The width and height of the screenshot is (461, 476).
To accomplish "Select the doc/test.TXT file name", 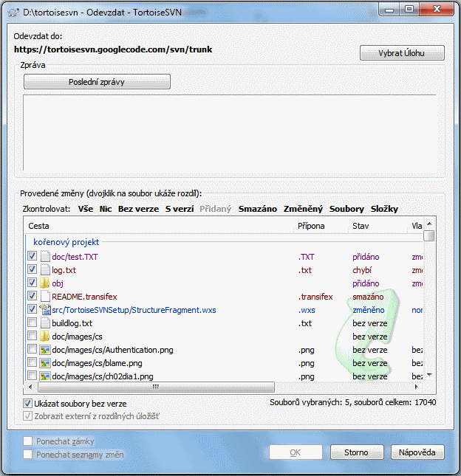I will click(75, 257).
